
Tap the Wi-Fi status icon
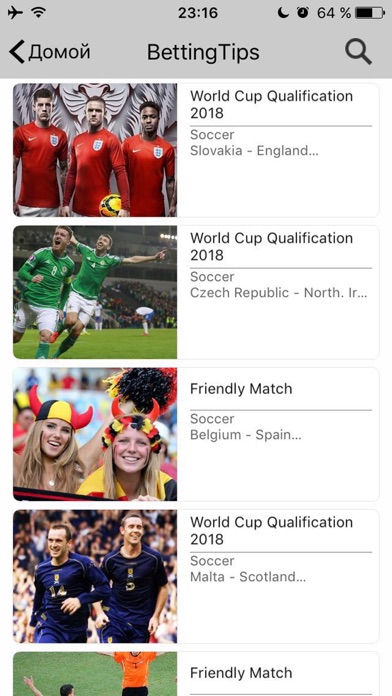click(39, 13)
